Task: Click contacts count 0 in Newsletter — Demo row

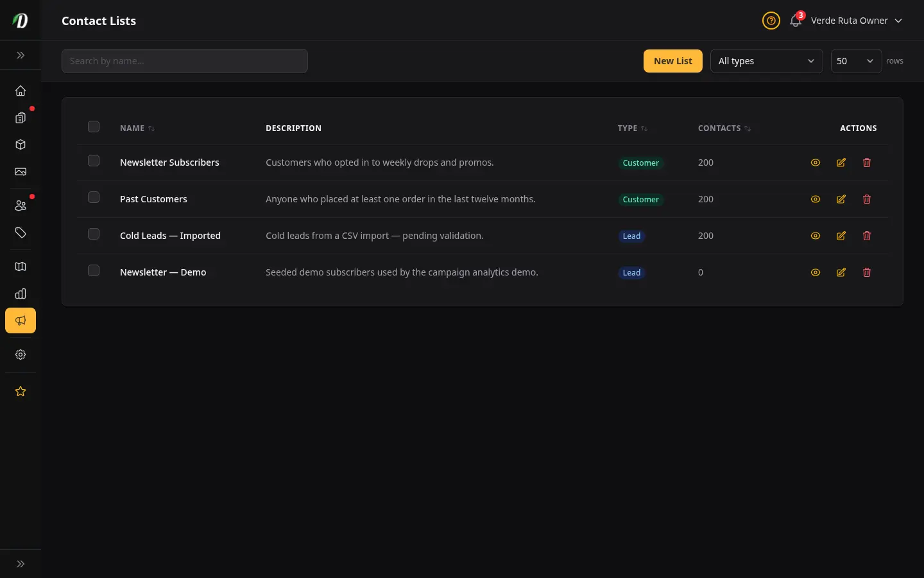Action: click(x=701, y=272)
